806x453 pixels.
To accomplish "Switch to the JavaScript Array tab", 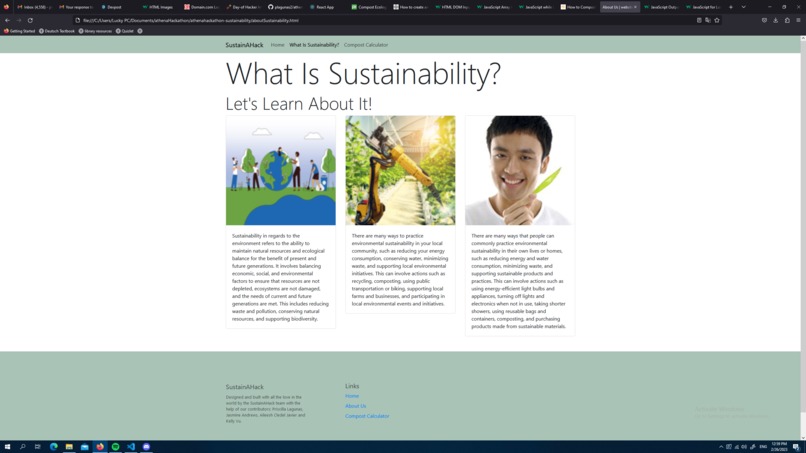I will tap(494, 7).
